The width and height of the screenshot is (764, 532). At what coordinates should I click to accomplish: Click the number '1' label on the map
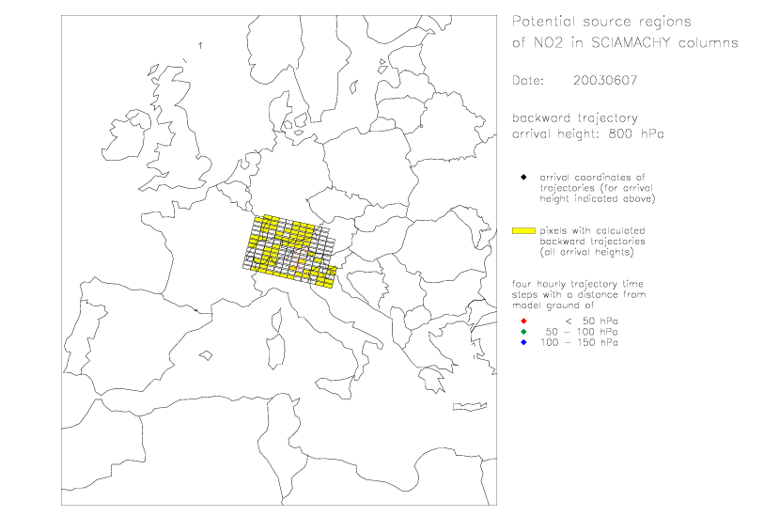(200, 46)
